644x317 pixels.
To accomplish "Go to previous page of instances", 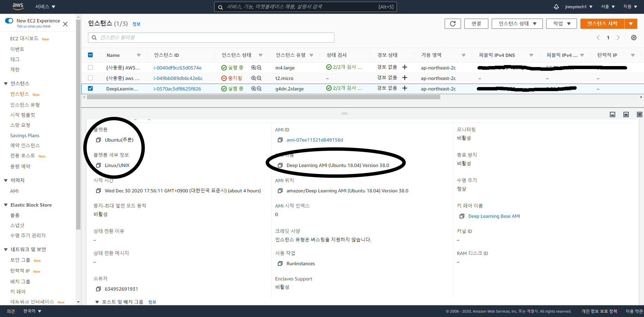I will click(x=598, y=38).
